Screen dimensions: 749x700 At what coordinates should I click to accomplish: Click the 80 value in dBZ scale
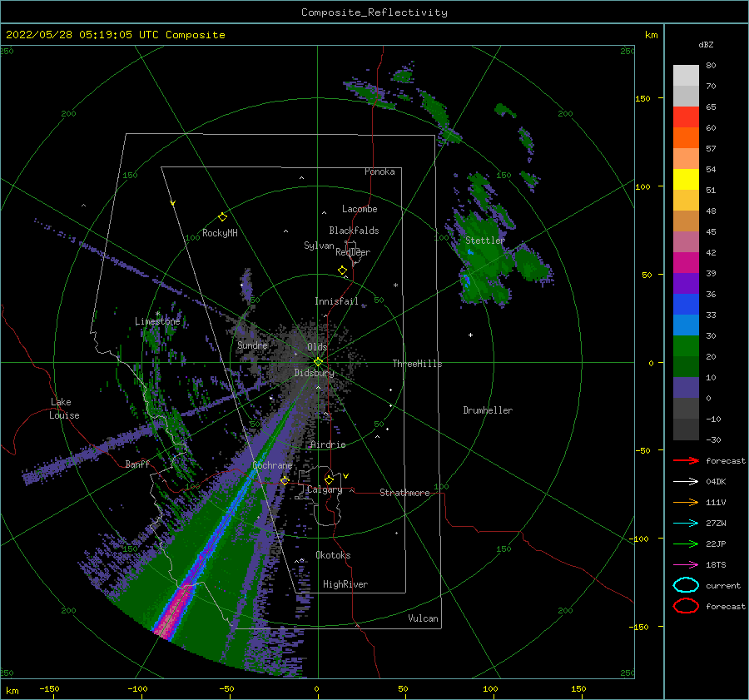click(711, 65)
